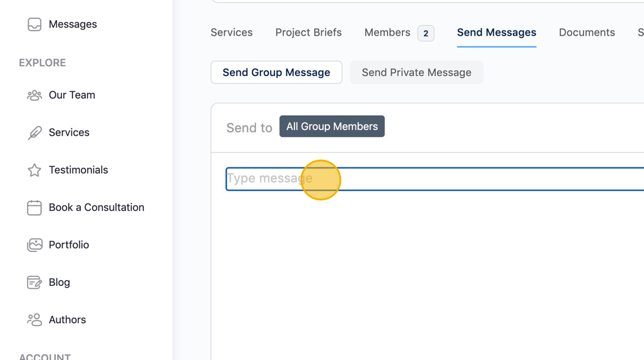Click the Portfolio images icon
The height and width of the screenshot is (360, 644).
(x=34, y=245)
